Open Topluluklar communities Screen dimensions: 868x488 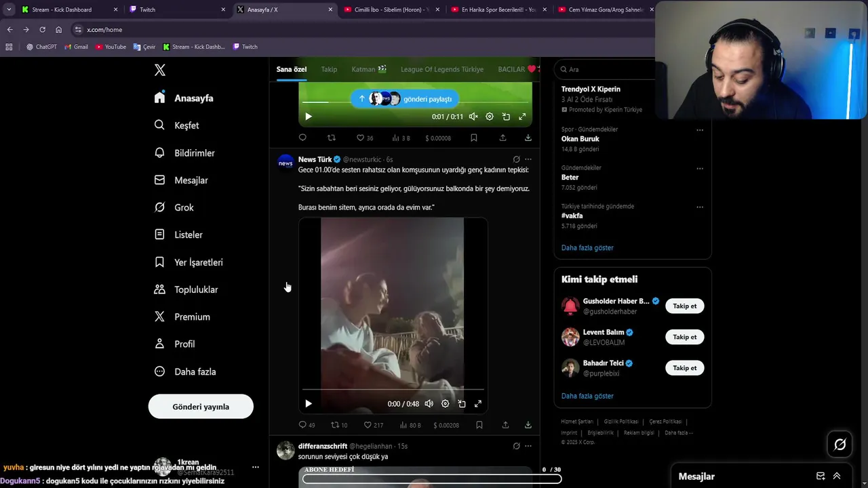pyautogui.click(x=186, y=289)
